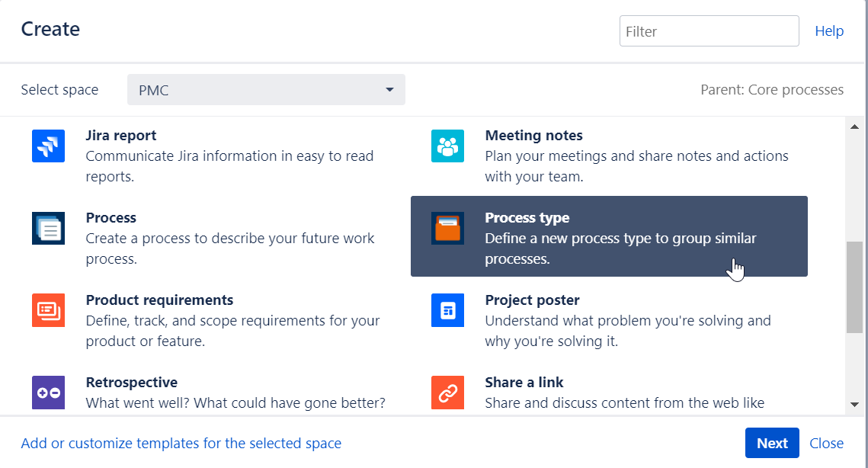868x468 pixels.
Task: Click Add or customize templates for selected space
Action: pos(181,443)
